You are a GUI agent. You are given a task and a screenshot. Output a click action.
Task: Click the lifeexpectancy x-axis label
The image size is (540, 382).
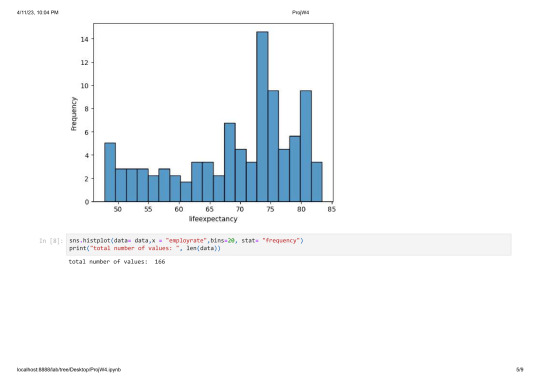[213, 219]
